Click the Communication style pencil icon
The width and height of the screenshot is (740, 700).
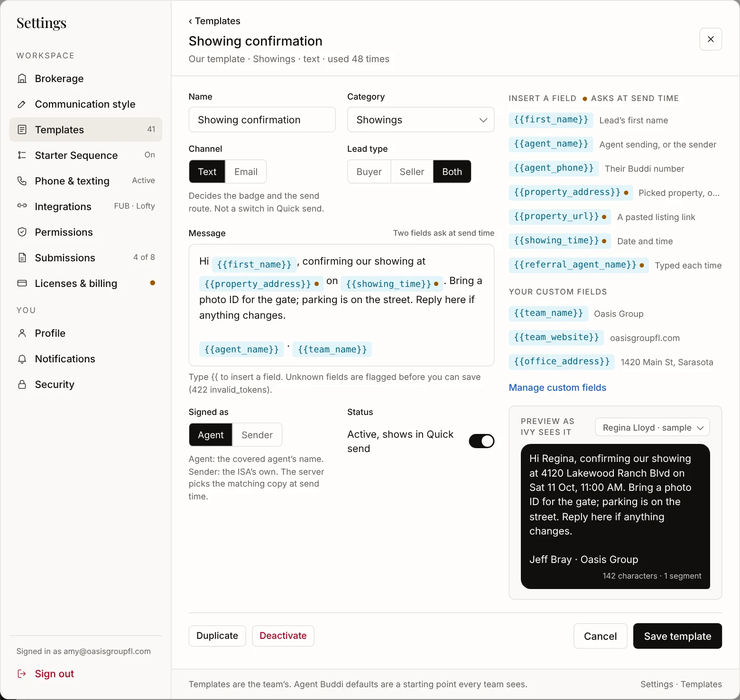22,104
